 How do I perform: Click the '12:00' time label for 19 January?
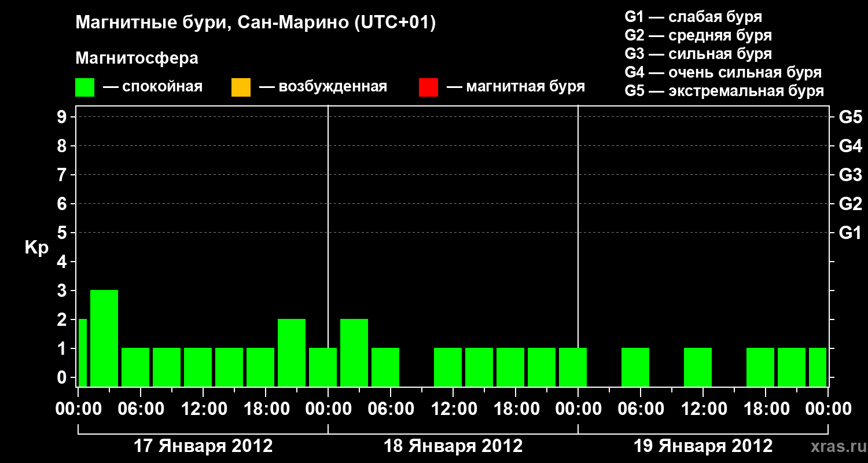click(x=703, y=409)
